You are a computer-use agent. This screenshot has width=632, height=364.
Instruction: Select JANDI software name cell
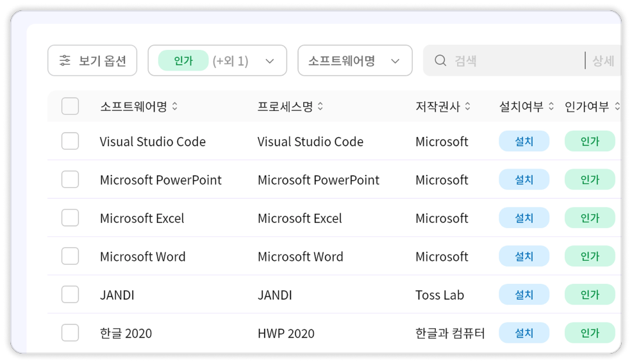[117, 295]
